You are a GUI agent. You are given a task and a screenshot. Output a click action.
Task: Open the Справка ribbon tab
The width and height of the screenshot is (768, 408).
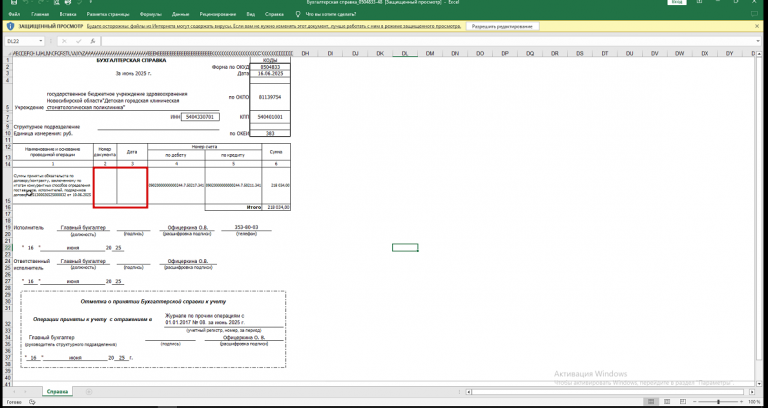coord(274,14)
